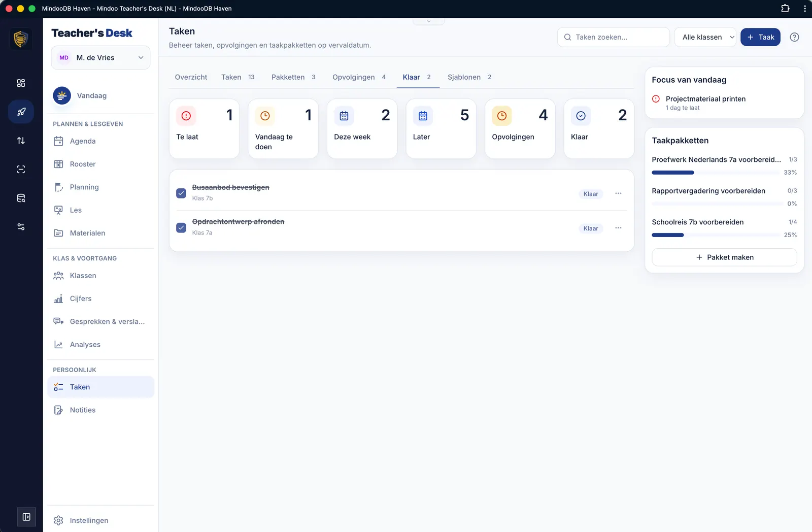Open the sync arrows icon in left rail
The image size is (812, 532).
tap(21, 141)
